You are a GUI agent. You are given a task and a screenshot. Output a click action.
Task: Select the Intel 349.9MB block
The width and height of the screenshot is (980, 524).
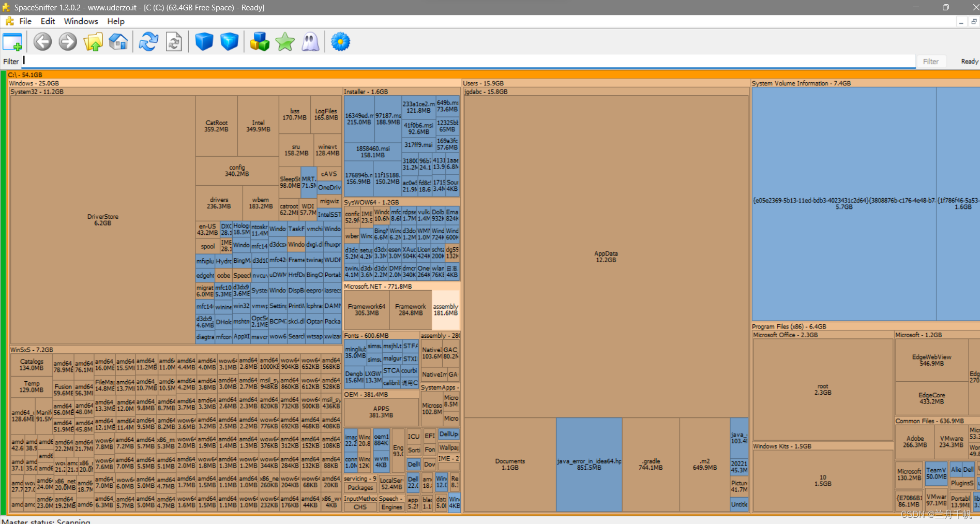[258, 126]
